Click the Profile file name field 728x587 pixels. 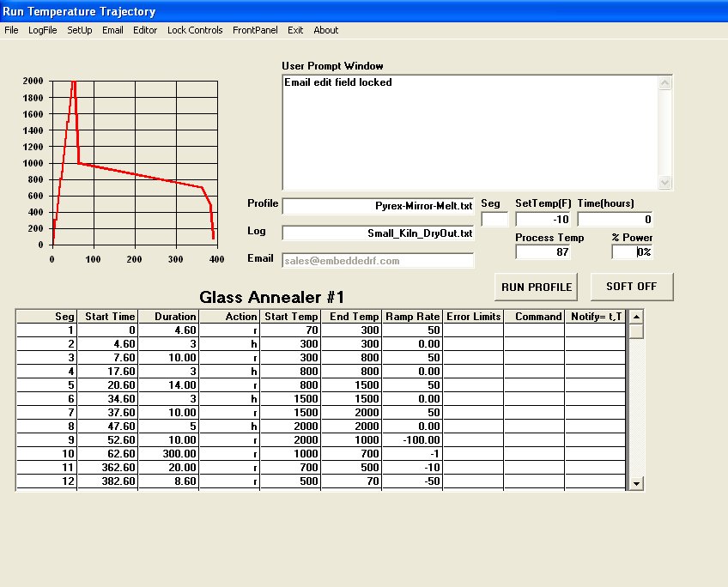click(x=378, y=206)
